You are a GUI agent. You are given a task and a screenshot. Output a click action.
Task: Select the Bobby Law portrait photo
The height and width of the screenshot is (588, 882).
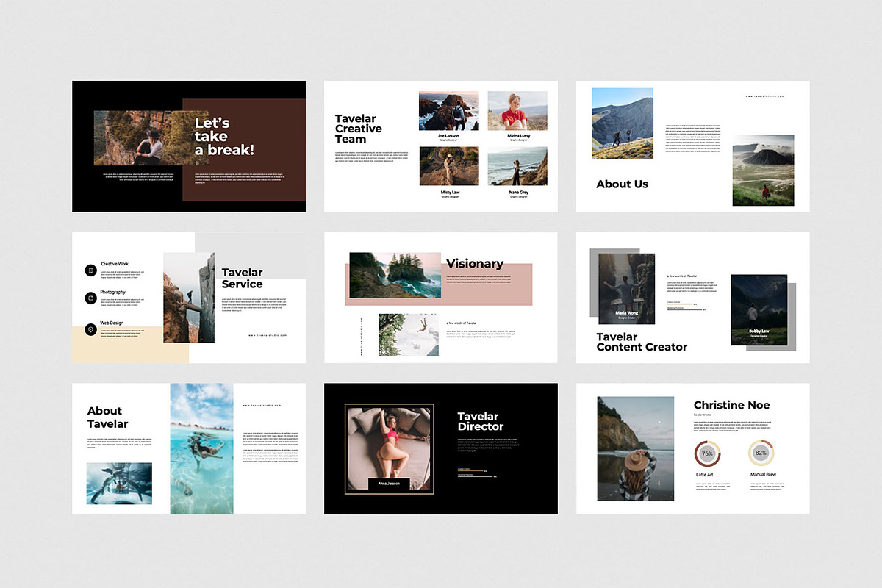click(759, 310)
